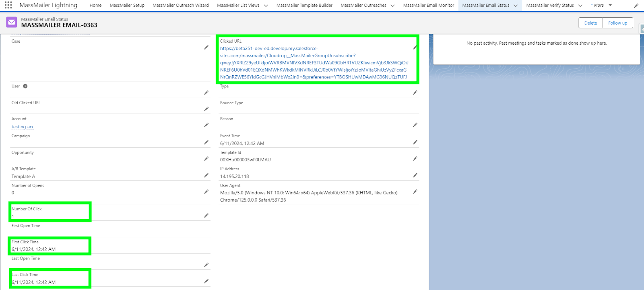Open the Clicked URL unsubscribe link
The image size is (644, 290).
(x=314, y=63)
